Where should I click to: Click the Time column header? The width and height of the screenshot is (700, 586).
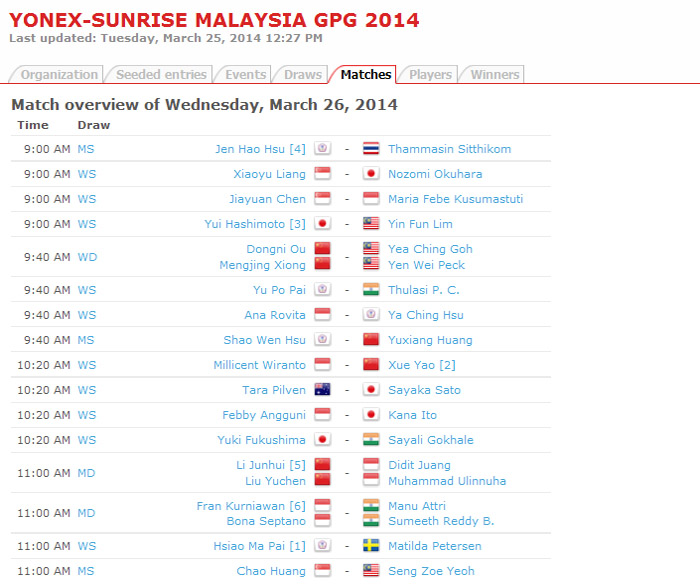click(33, 125)
